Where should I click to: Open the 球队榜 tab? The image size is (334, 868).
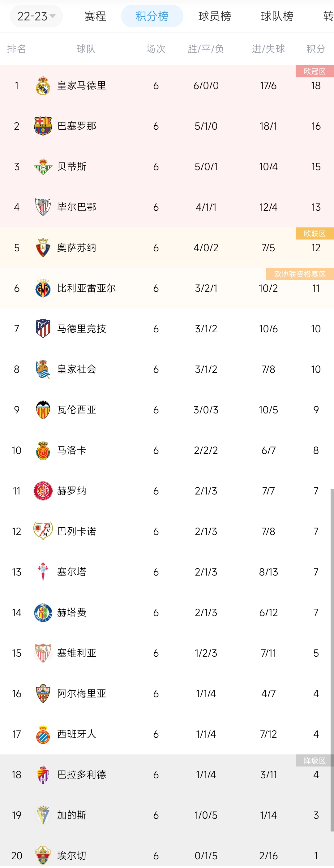point(277,16)
